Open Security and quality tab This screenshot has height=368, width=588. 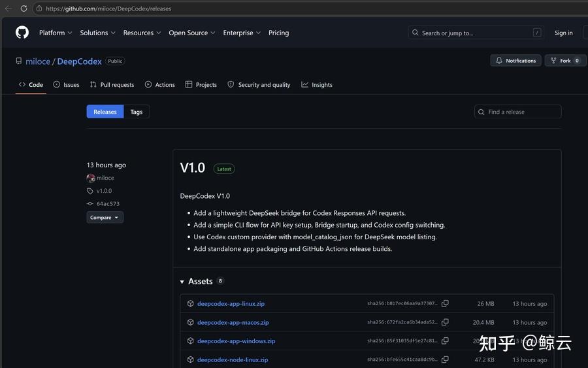point(259,85)
